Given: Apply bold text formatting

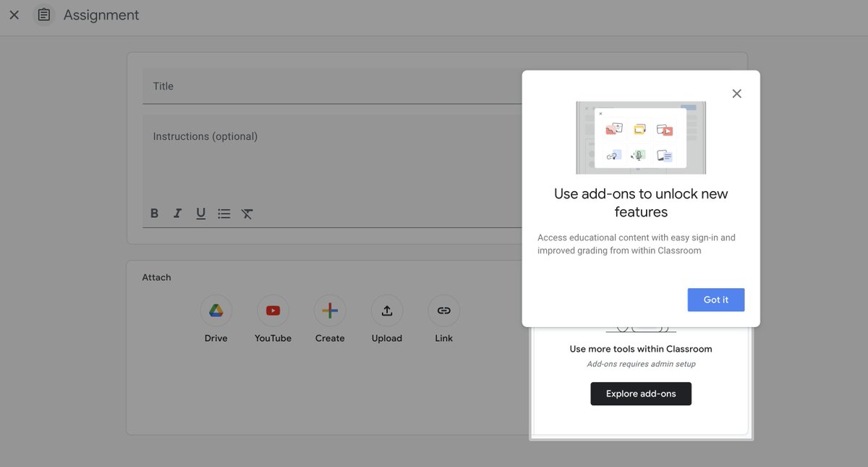Looking at the screenshot, I should click(x=154, y=213).
